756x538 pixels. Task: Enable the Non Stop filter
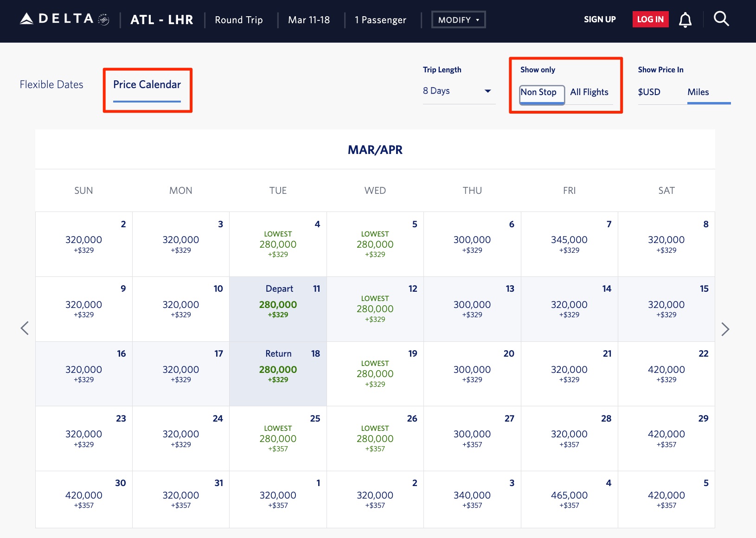coord(540,92)
